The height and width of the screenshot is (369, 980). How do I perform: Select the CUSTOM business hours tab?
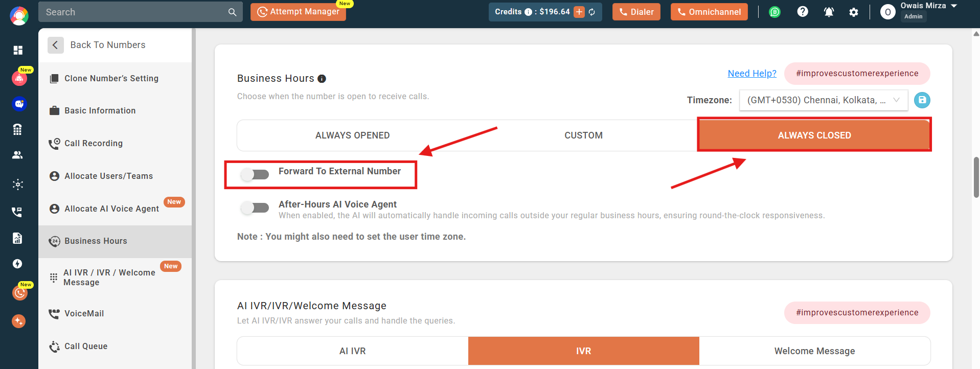pos(583,135)
